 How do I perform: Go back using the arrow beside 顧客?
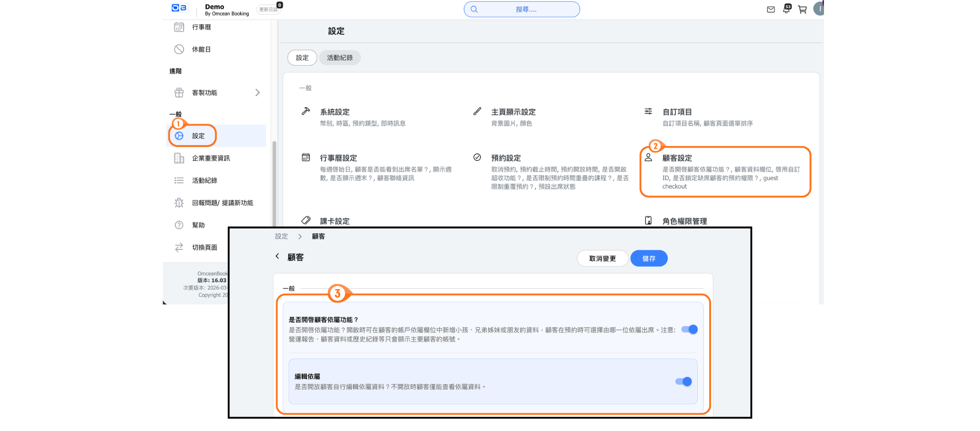[x=277, y=257]
